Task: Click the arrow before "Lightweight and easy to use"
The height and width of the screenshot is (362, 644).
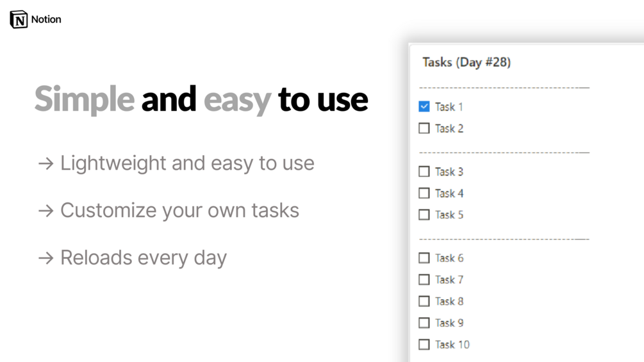Action: click(x=45, y=164)
